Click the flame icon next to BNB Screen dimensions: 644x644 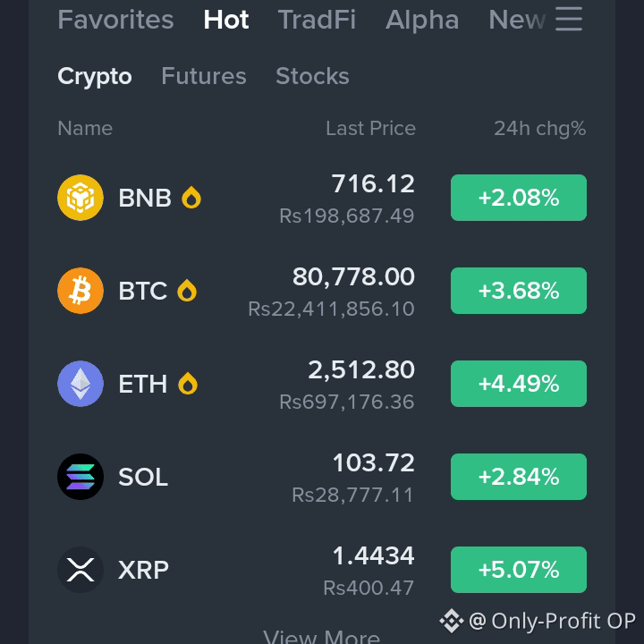[x=191, y=198]
